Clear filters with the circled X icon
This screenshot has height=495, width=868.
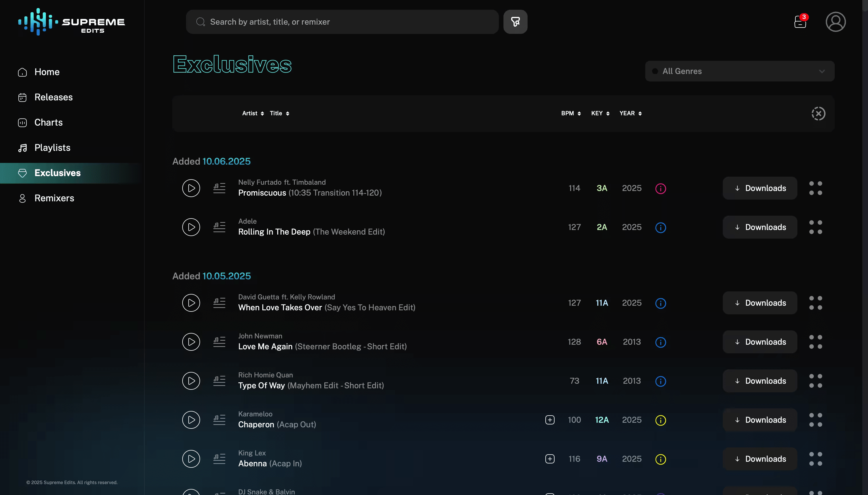click(818, 113)
